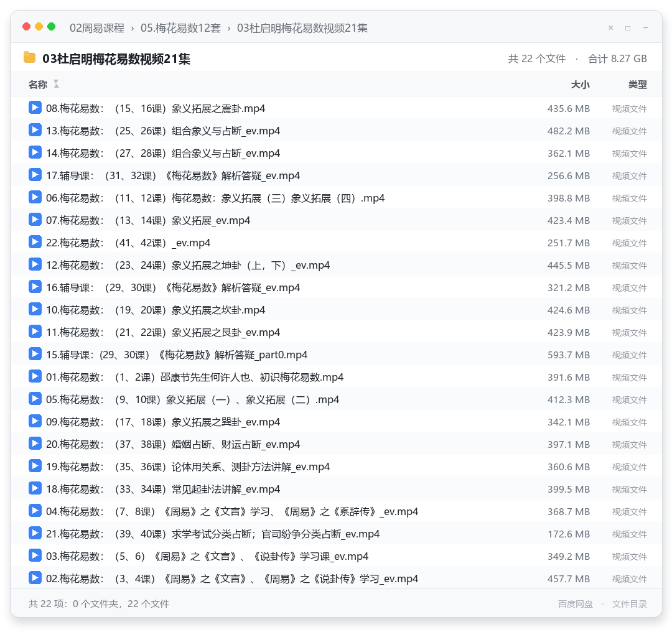The height and width of the screenshot is (632, 672).
Task: Click size value 435.6 MB
Action: [x=568, y=109]
